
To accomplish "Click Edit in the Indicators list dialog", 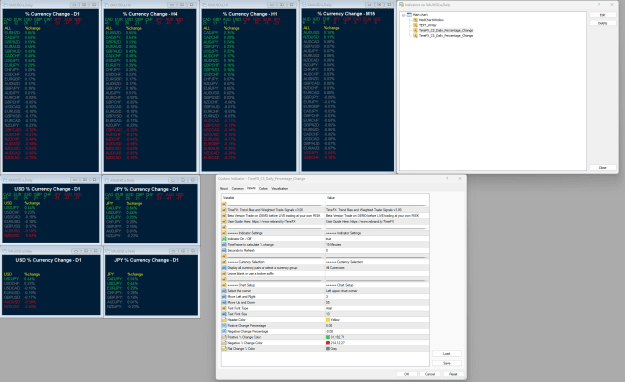I will pyautogui.click(x=602, y=15).
